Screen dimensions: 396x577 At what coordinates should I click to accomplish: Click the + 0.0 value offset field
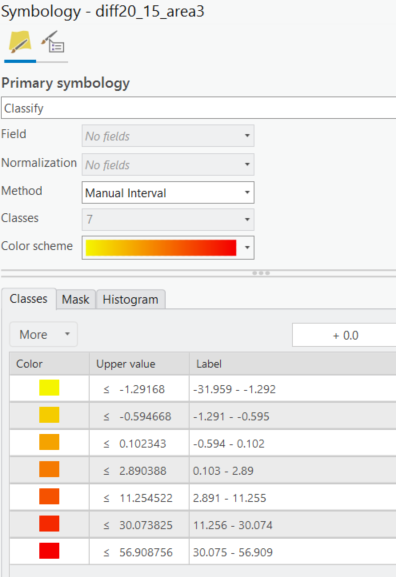tap(344, 335)
